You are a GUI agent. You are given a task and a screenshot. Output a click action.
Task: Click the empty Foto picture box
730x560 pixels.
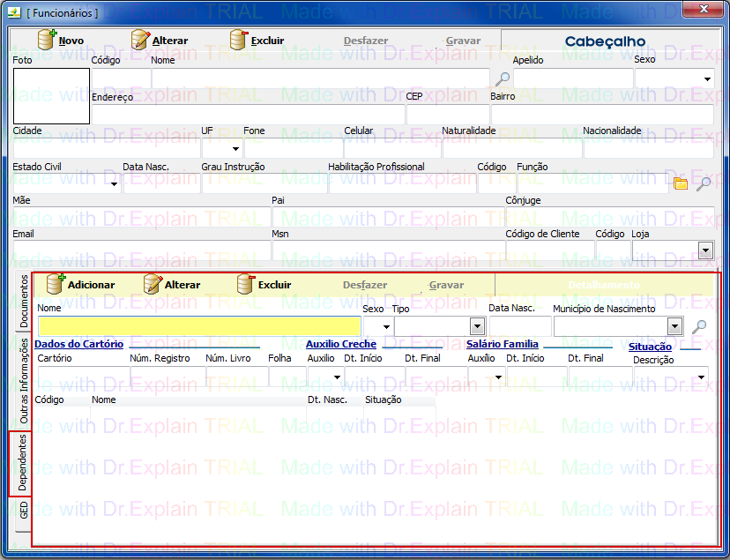(51, 96)
